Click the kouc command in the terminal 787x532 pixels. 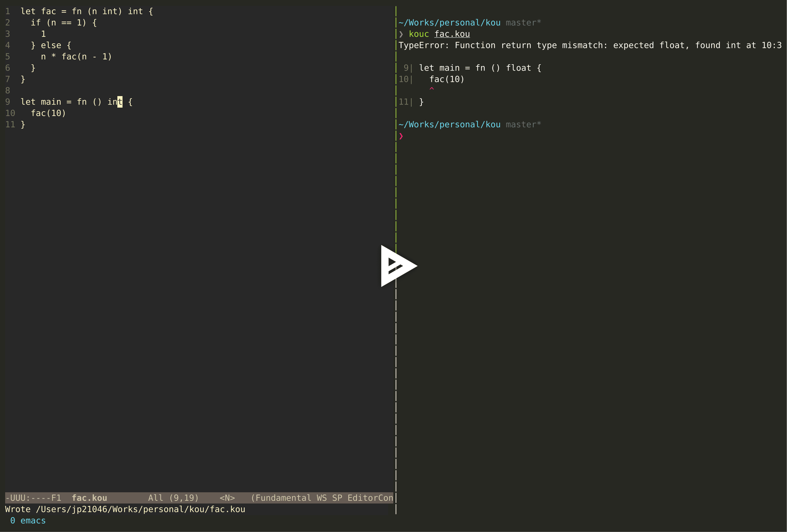(419, 34)
